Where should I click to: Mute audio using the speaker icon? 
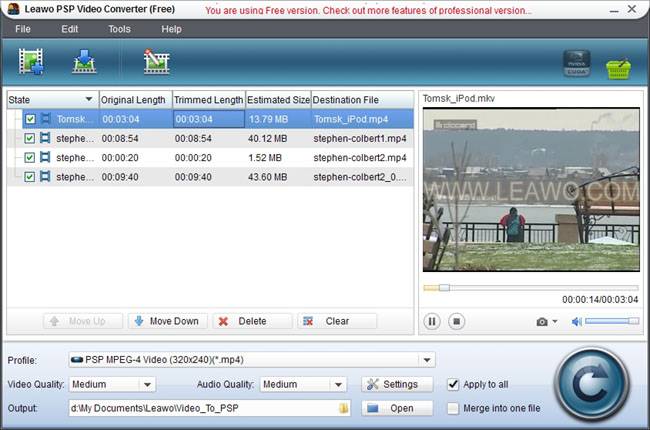pos(577,321)
